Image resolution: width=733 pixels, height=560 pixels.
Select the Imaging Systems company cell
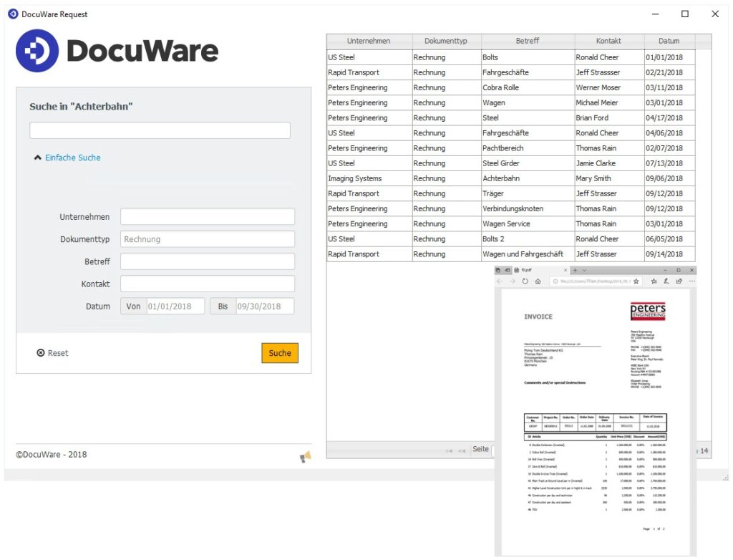[369, 178]
